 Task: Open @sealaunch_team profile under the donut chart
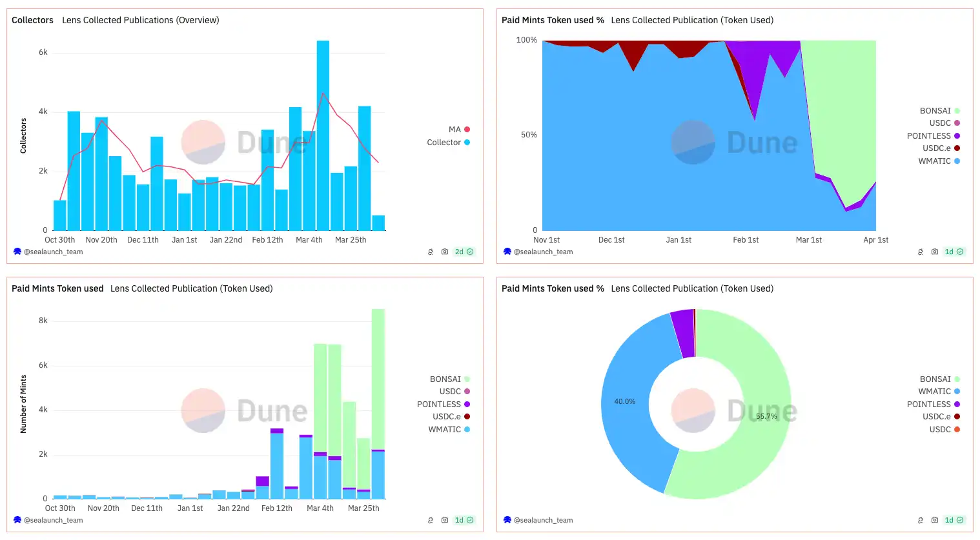point(543,520)
